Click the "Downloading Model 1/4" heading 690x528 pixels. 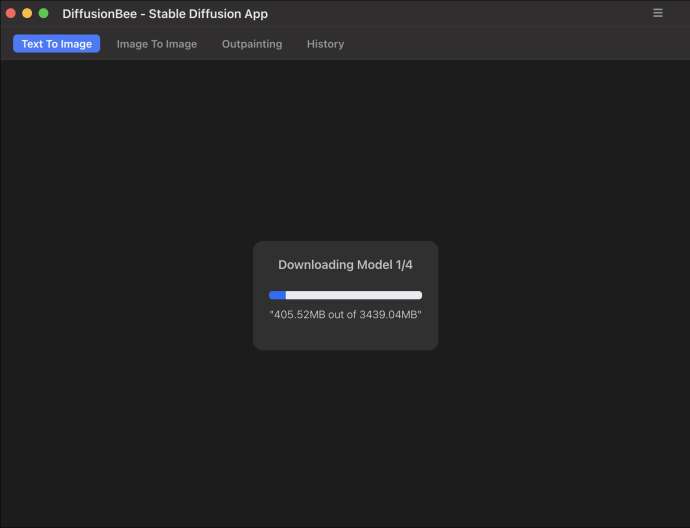(345, 265)
